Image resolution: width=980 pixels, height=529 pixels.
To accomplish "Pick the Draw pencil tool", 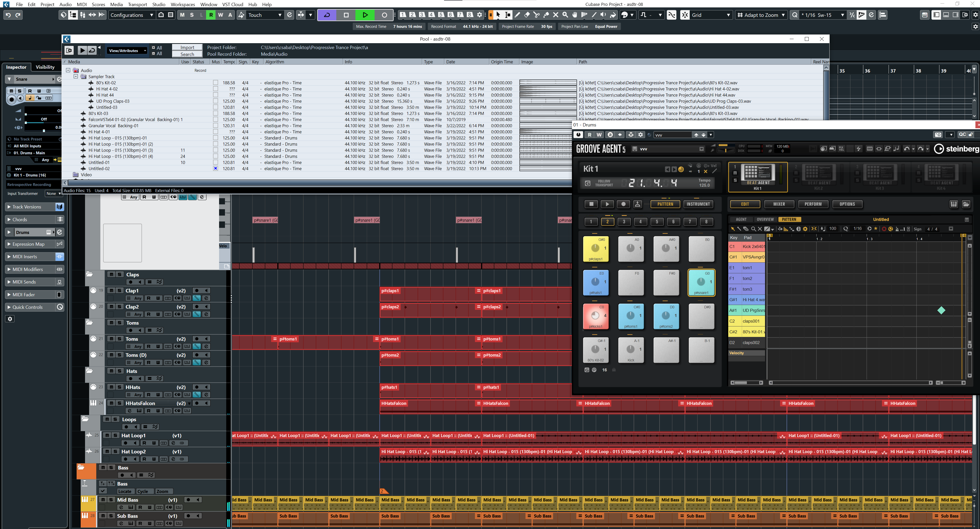I will point(517,15).
